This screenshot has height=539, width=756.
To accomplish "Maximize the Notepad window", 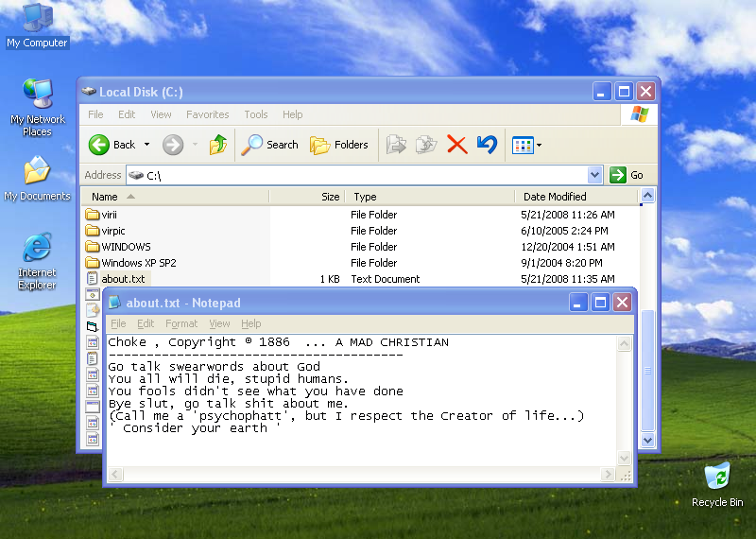I will 600,303.
